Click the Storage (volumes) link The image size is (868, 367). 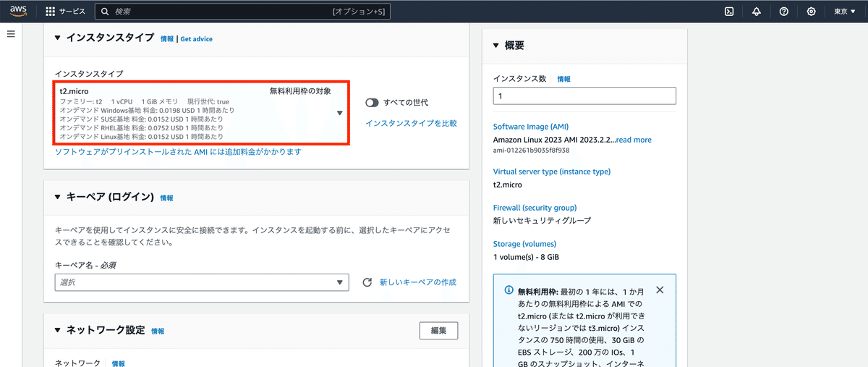524,244
